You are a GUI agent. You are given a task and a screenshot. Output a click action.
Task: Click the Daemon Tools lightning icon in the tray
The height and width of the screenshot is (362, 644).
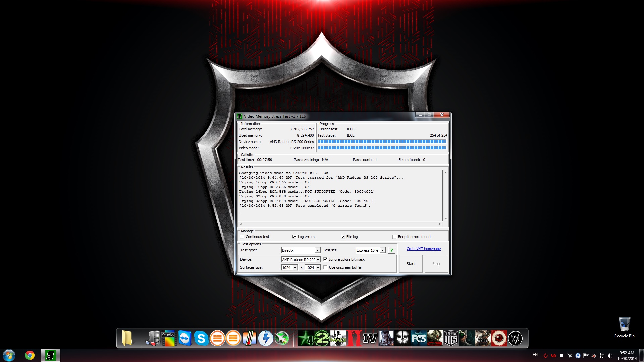[x=578, y=355]
